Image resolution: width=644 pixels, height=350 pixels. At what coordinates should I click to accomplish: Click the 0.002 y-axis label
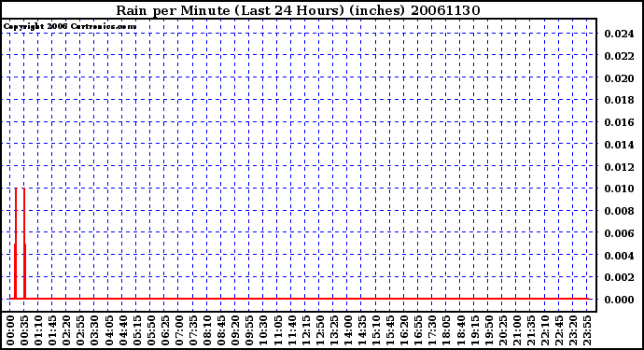(x=619, y=277)
